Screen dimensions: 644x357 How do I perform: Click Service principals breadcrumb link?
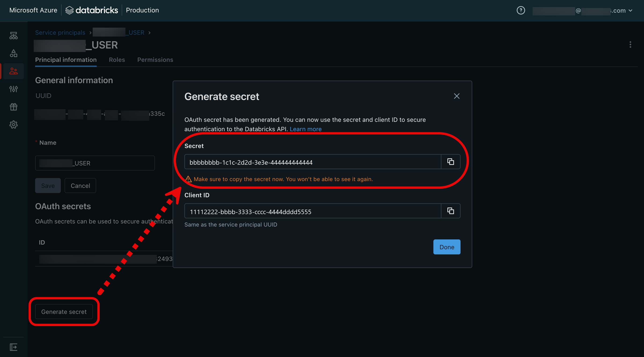click(x=60, y=32)
